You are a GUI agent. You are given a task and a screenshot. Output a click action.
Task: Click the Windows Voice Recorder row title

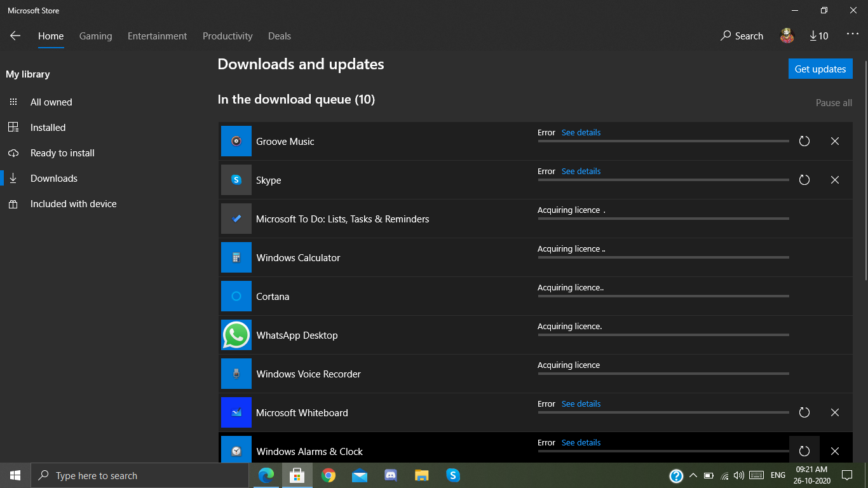coord(308,374)
